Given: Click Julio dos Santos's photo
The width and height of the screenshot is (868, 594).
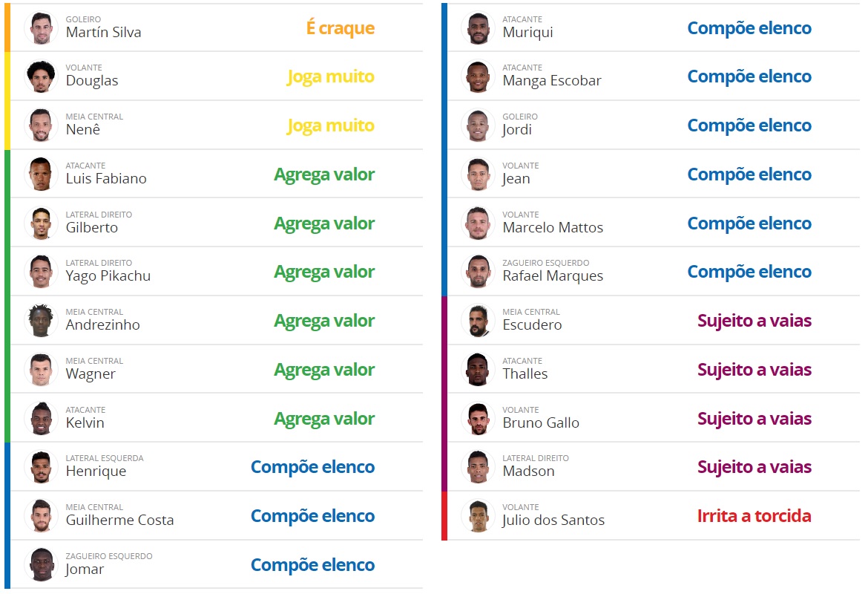Looking at the screenshot, I should tap(477, 516).
